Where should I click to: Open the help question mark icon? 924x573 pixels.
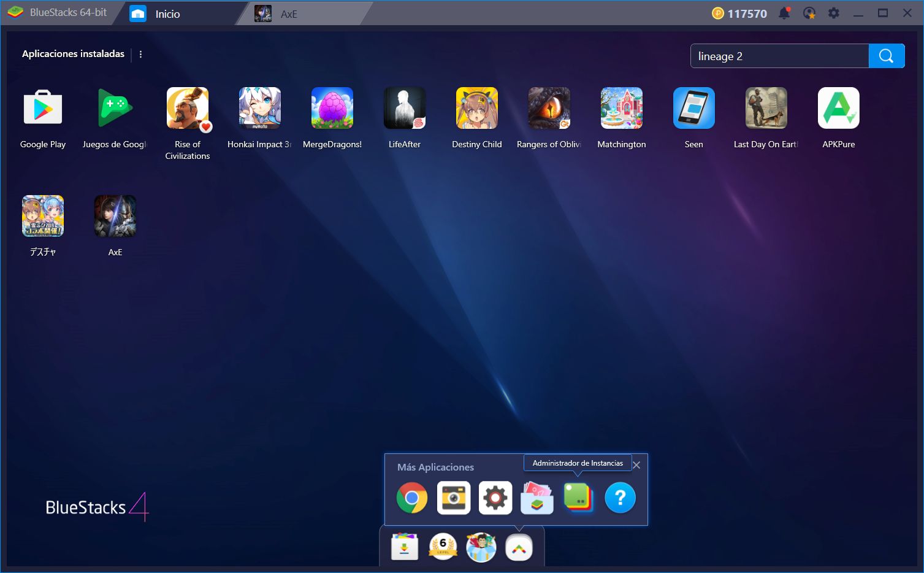tap(620, 498)
